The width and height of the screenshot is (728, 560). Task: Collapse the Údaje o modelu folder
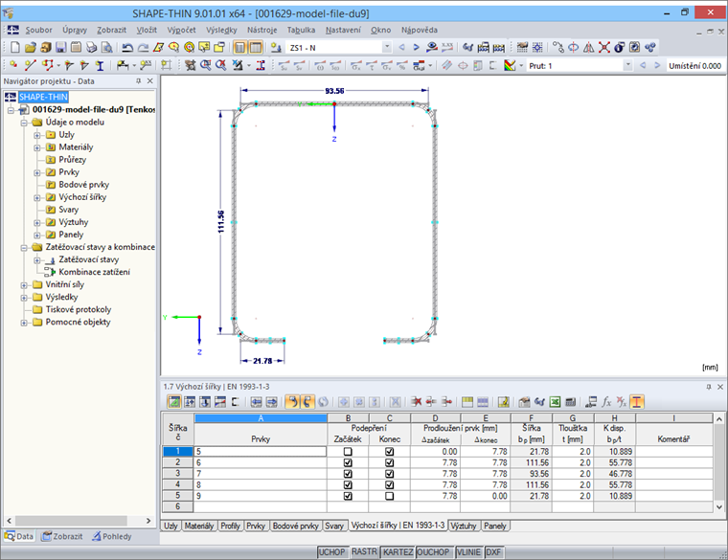click(24, 123)
